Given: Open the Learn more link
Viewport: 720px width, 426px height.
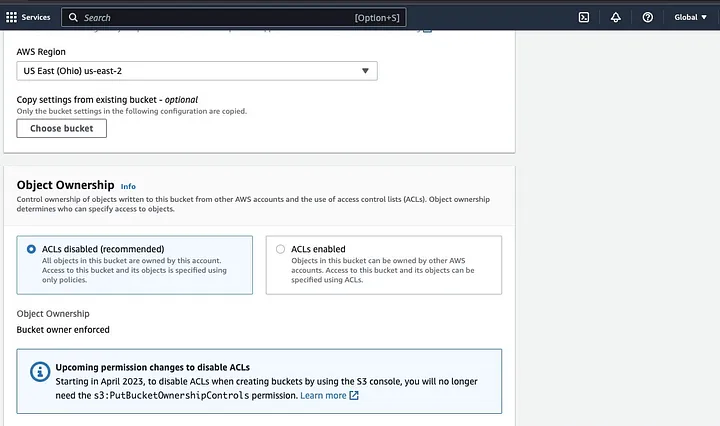Looking at the screenshot, I should tap(323, 396).
